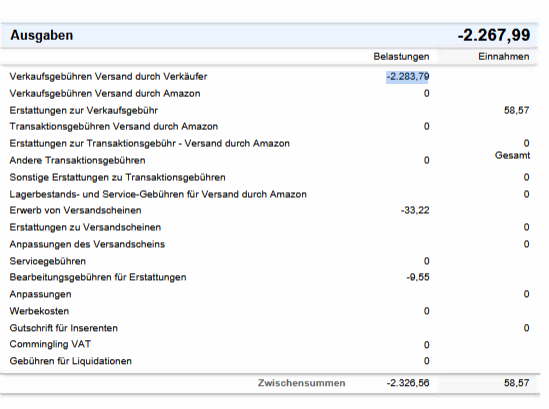This screenshot has height=409, width=549.
Task: Click the Ausgaben section header
Action: click(x=42, y=35)
